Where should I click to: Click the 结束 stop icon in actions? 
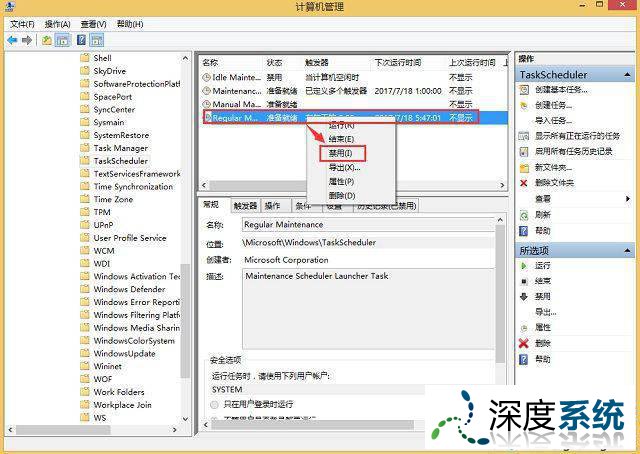point(524,281)
